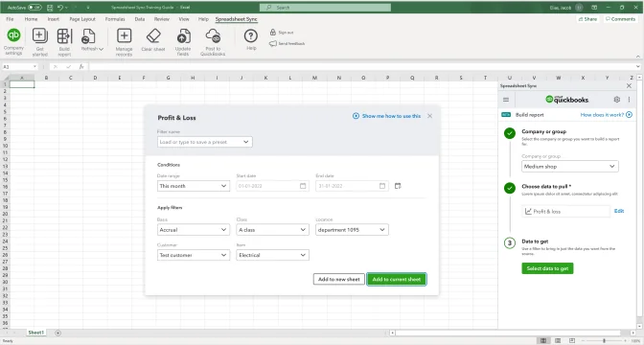Screen dimensions: 644x345
Task: Open the Location dropdown department 1095
Action: point(352,230)
